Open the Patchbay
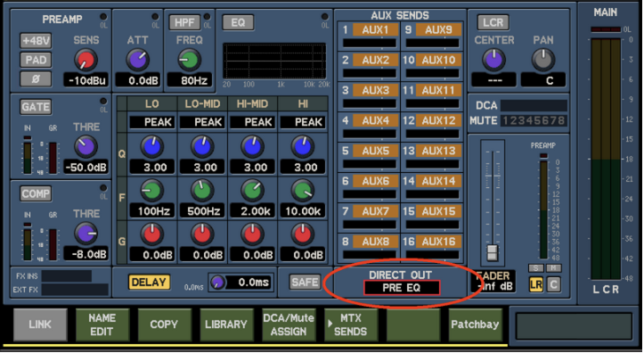644x353 pixels. [475, 324]
